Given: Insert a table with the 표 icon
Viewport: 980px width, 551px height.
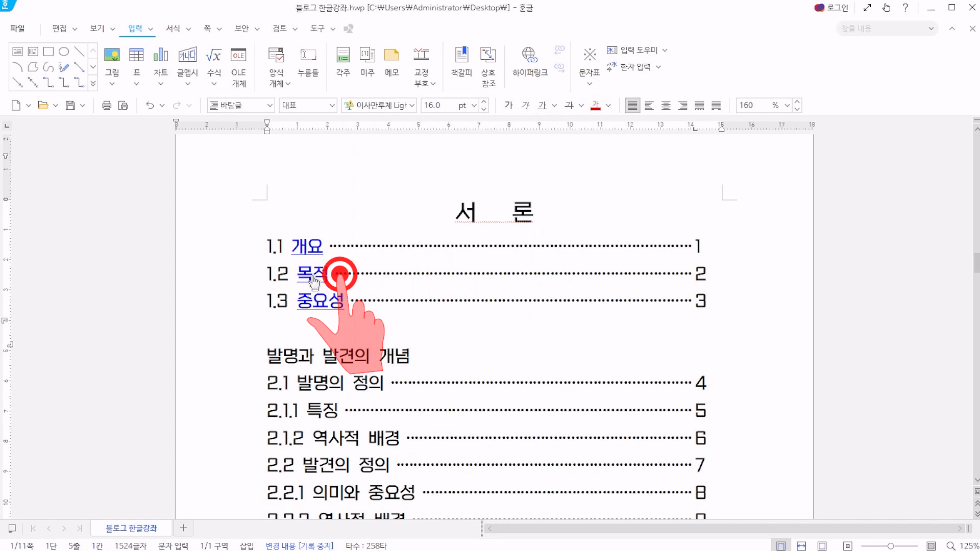Looking at the screenshot, I should (136, 55).
